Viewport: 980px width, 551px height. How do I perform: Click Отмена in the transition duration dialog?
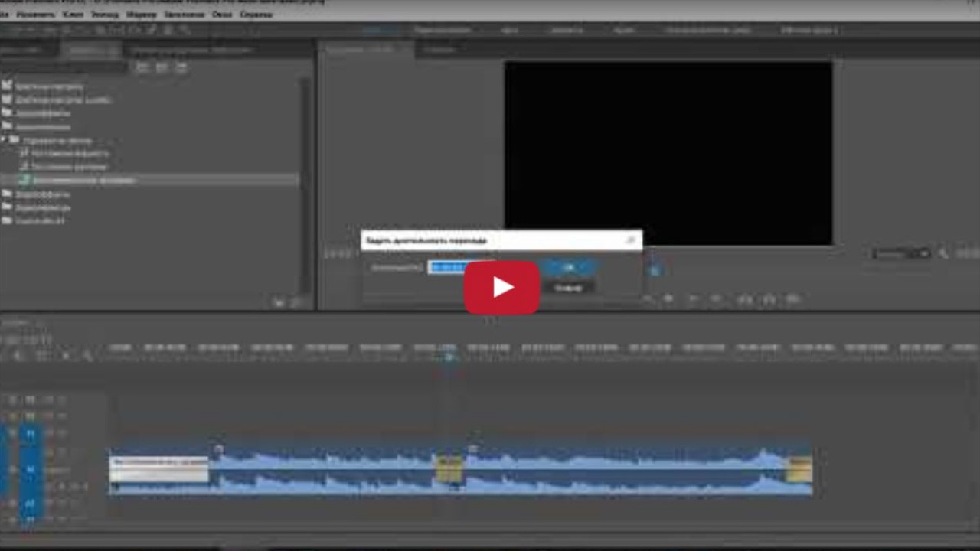click(568, 288)
